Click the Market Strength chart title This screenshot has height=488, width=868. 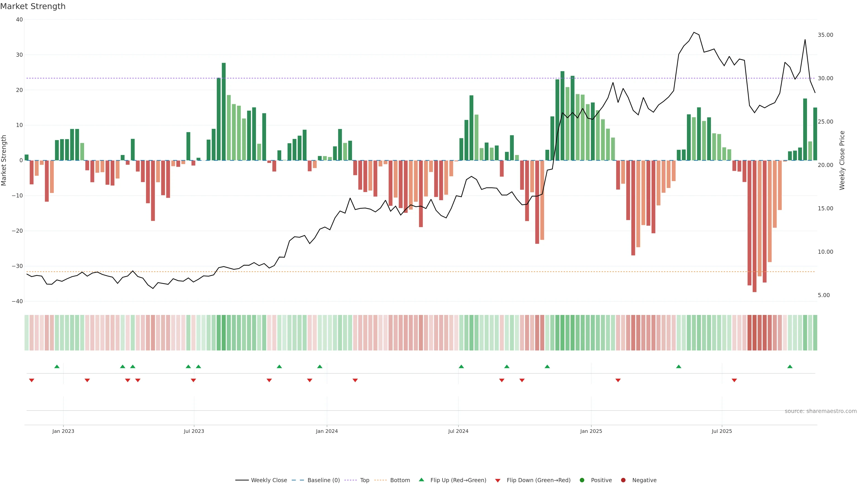pos(33,6)
